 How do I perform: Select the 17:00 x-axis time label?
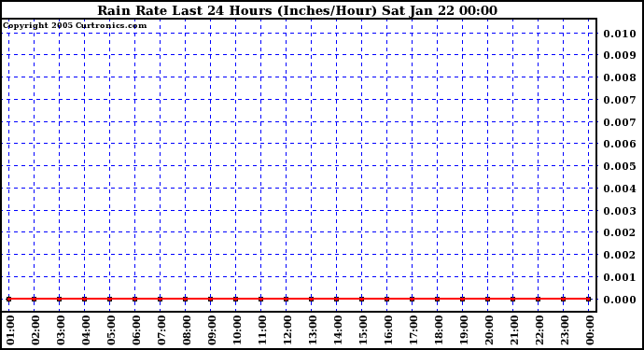pyautogui.click(x=414, y=330)
